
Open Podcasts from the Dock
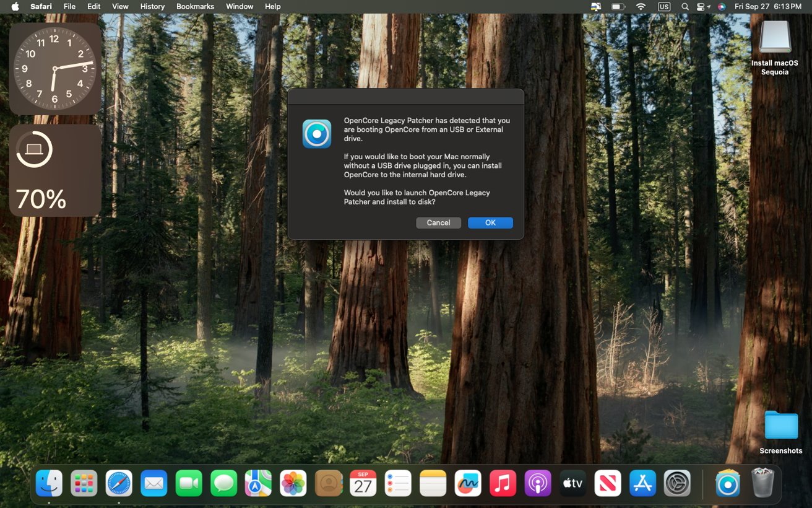(x=538, y=483)
